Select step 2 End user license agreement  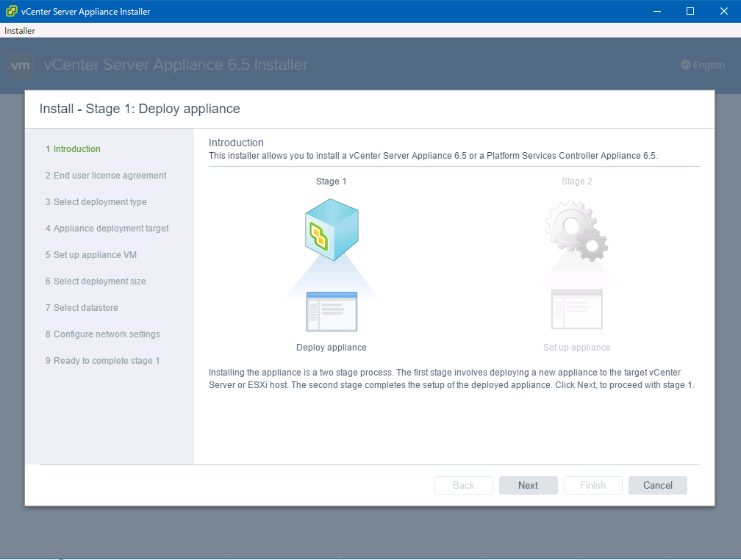click(106, 176)
